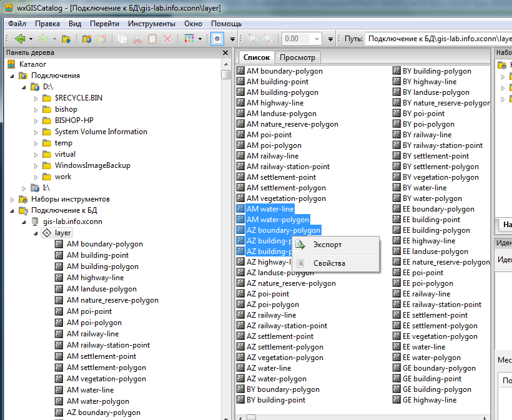Close the Панель дерева pane

225,52
